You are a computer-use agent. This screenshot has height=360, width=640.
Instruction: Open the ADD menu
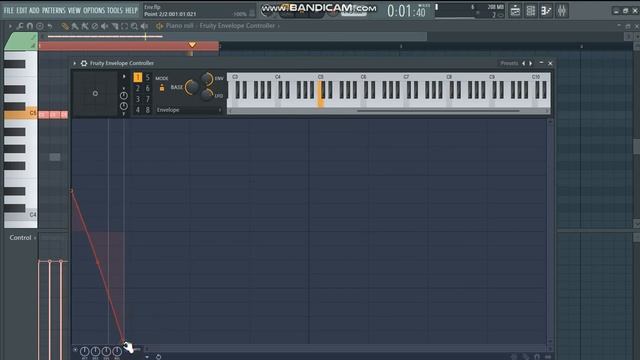(34, 11)
